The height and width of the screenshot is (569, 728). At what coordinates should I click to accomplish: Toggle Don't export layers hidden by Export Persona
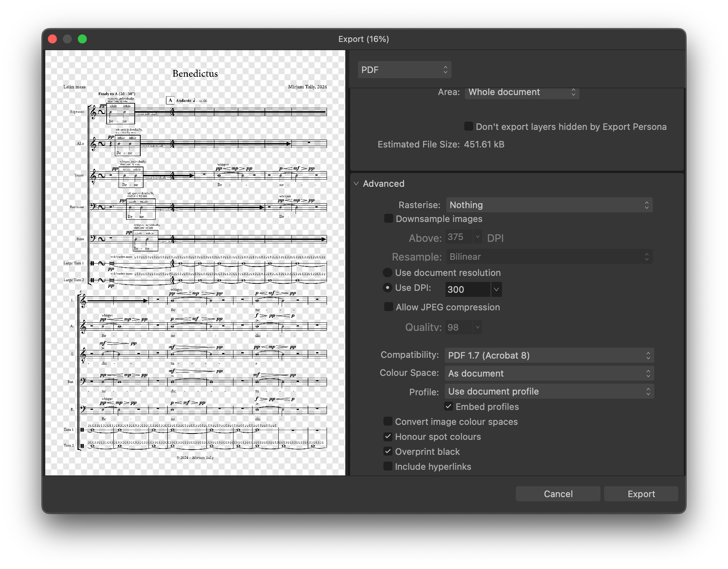click(468, 127)
